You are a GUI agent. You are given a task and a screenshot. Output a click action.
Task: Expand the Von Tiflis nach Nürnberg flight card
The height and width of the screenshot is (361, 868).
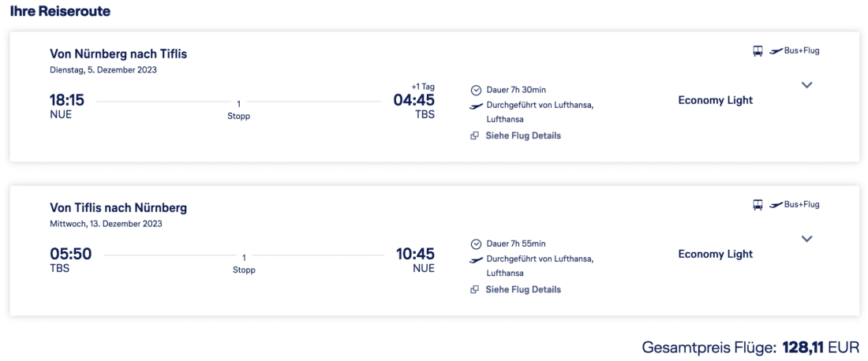click(806, 239)
